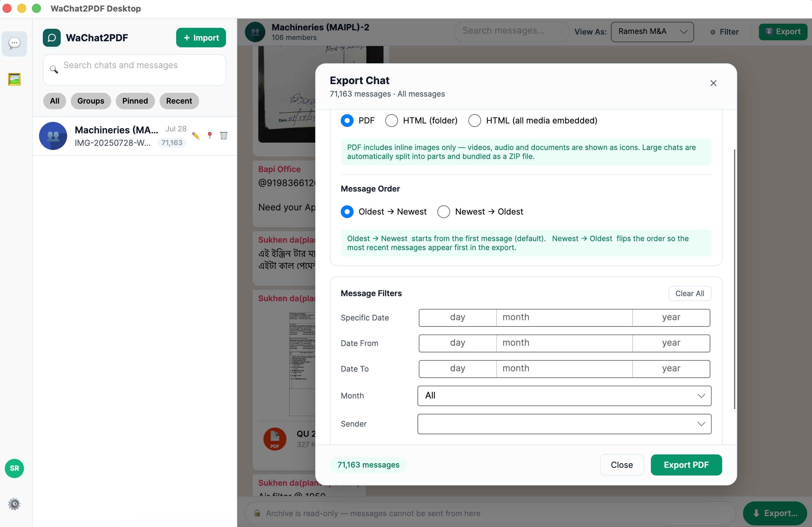Open the Date From month selector

(564, 343)
